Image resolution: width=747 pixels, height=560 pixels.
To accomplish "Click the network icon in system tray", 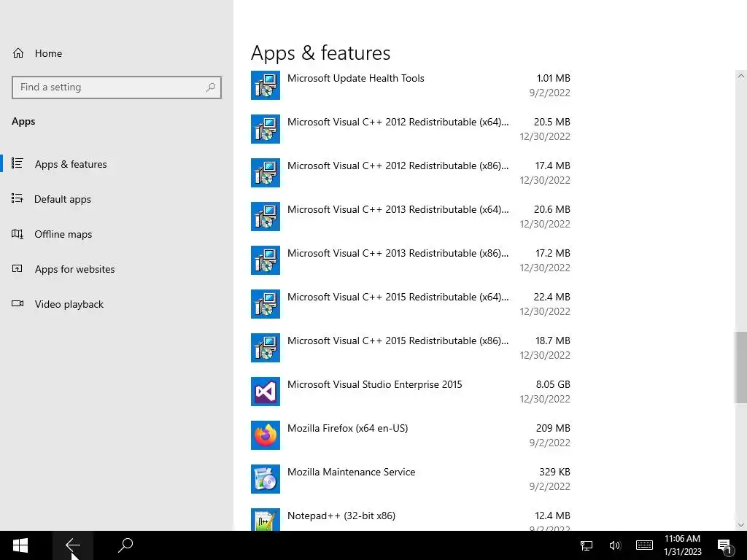I will click(x=587, y=545).
